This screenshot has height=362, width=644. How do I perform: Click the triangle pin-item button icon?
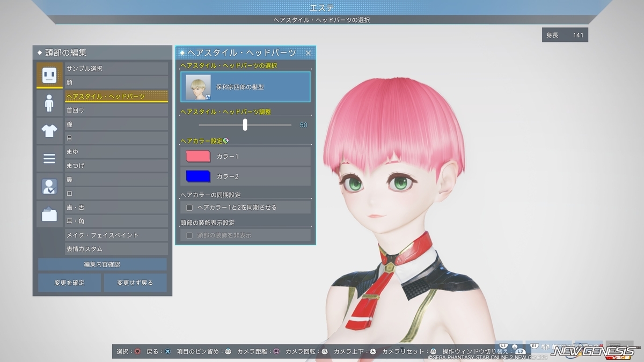click(228, 351)
